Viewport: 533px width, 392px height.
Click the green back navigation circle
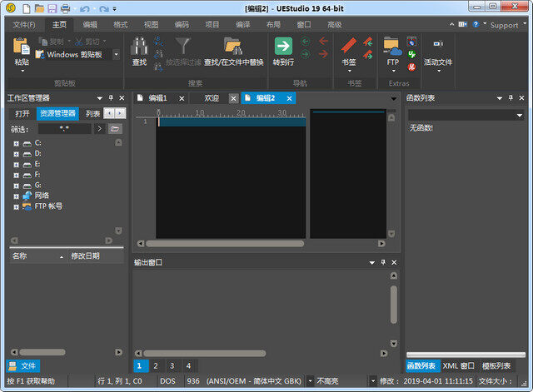pos(306,42)
